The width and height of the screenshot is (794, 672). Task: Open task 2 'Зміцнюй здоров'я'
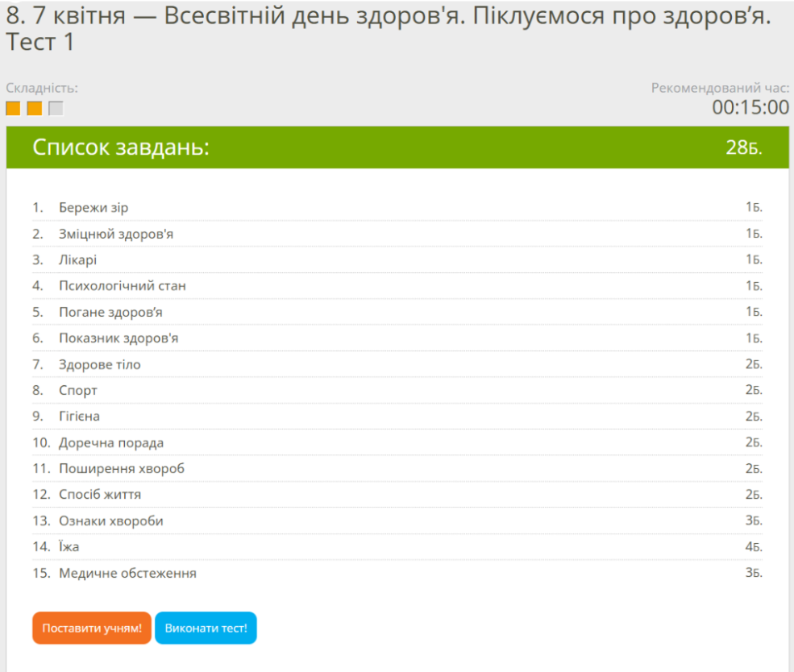(x=116, y=234)
